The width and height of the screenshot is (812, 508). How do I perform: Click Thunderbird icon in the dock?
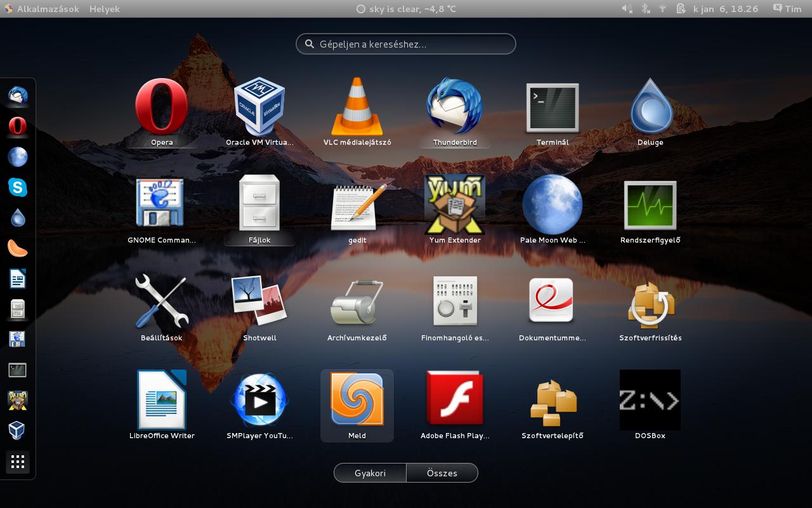(x=18, y=96)
